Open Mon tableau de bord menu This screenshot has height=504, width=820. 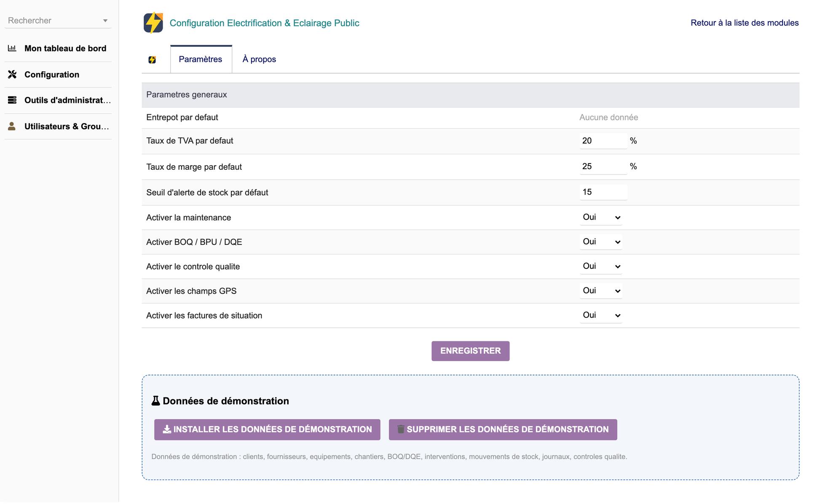65,48
